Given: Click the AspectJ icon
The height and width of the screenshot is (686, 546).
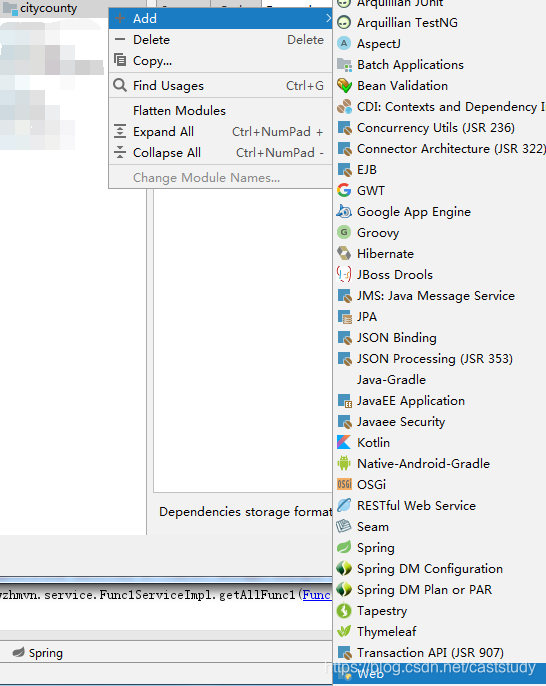Looking at the screenshot, I should click(344, 43).
